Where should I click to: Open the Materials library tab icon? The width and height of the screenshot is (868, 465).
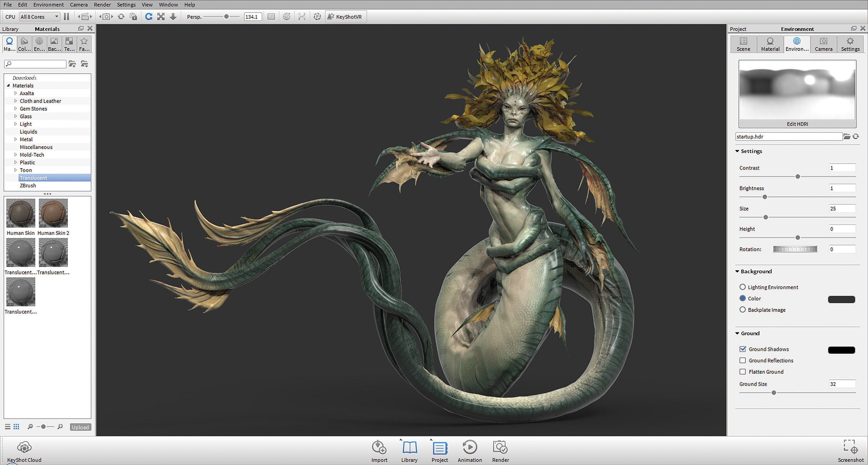pos(9,44)
